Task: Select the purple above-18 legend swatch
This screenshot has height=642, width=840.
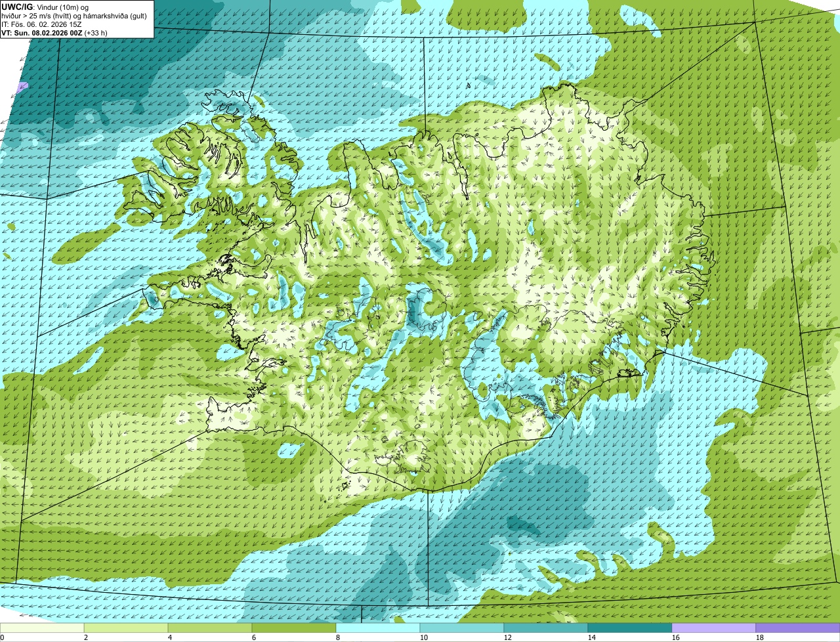Action: 798,628
